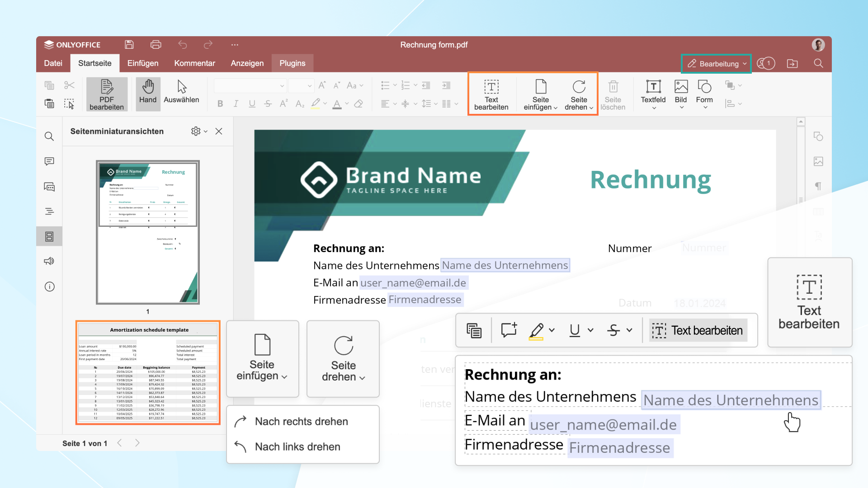Open the highlight color picker
The image size is (868, 488).
point(552,330)
